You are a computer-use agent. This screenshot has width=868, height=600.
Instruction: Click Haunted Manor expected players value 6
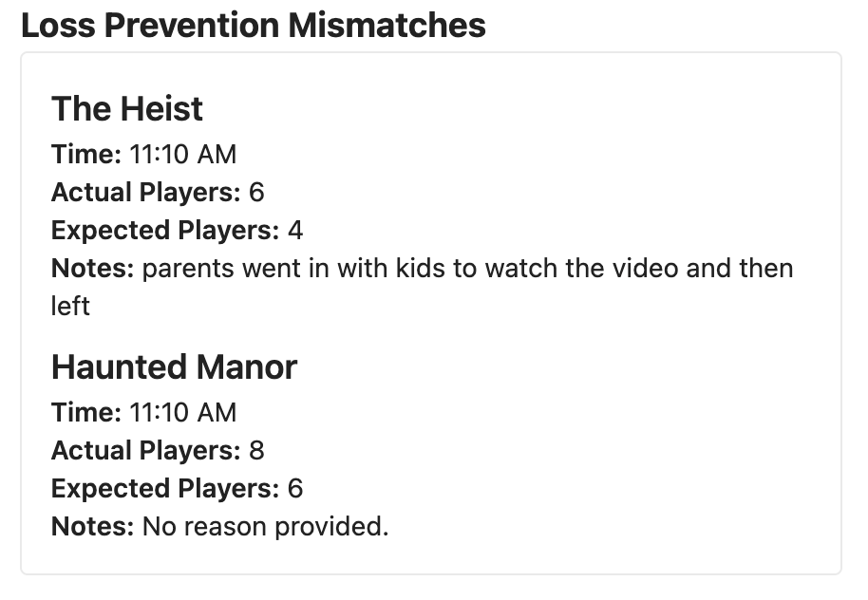tap(295, 489)
